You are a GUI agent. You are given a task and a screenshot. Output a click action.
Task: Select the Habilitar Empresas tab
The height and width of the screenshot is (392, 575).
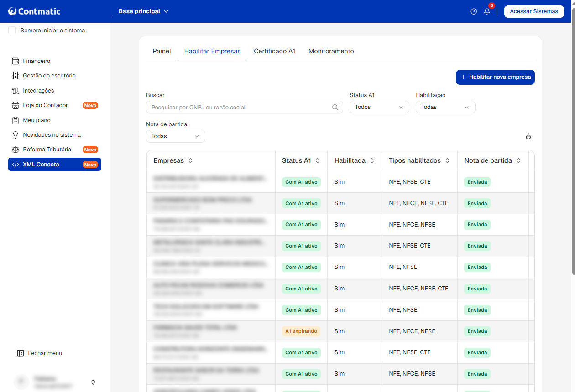pos(212,52)
